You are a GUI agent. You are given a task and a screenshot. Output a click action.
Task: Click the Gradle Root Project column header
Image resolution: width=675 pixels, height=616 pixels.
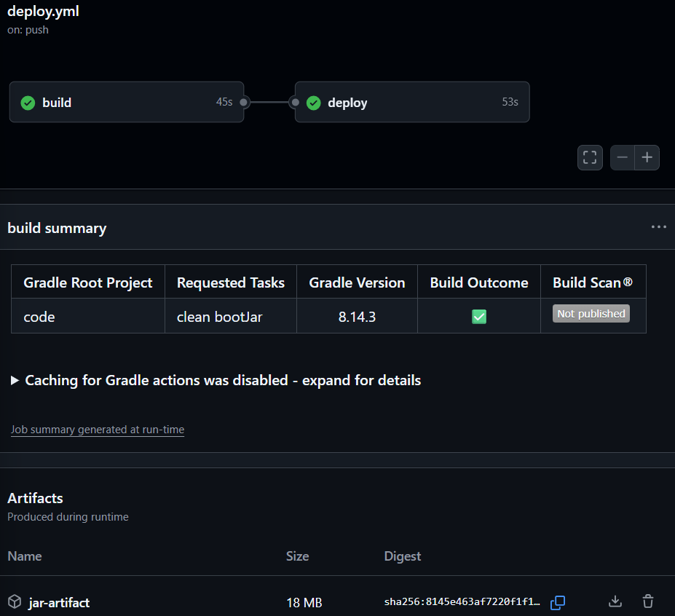coord(88,283)
